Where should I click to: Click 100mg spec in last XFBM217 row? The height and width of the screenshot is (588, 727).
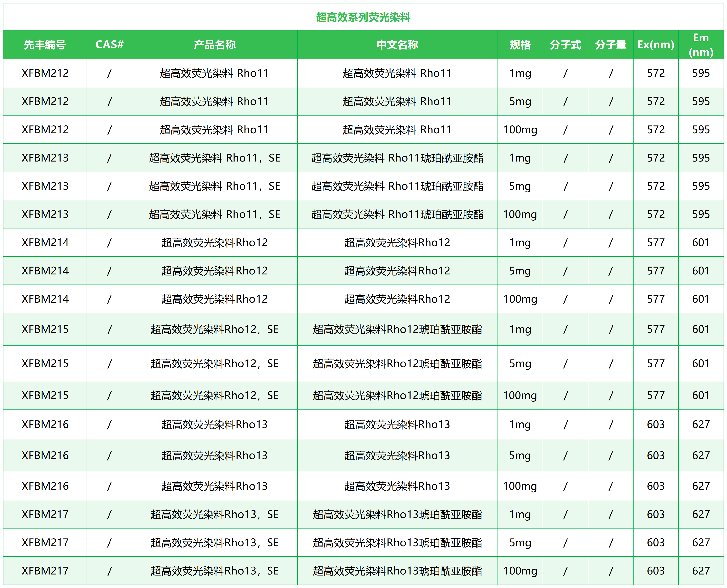coord(520,571)
